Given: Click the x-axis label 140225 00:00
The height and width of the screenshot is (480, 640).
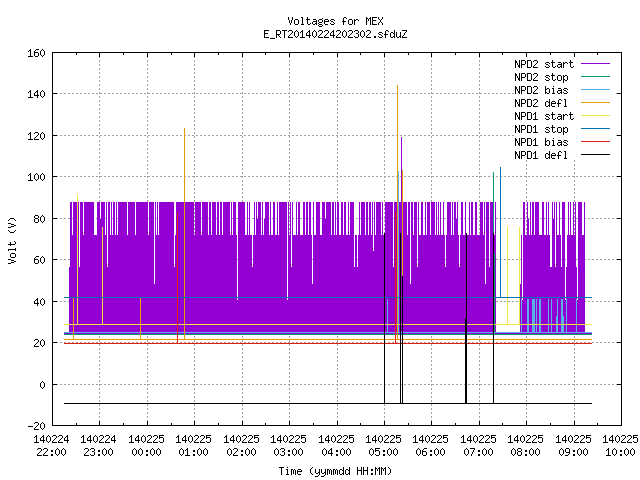Looking at the screenshot, I should [x=146, y=446].
